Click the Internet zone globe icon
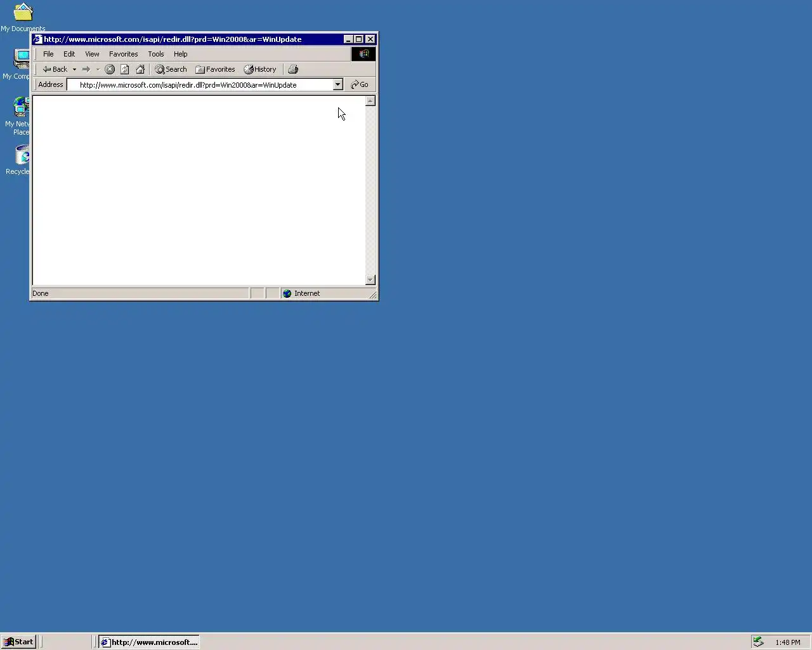 [x=287, y=293]
